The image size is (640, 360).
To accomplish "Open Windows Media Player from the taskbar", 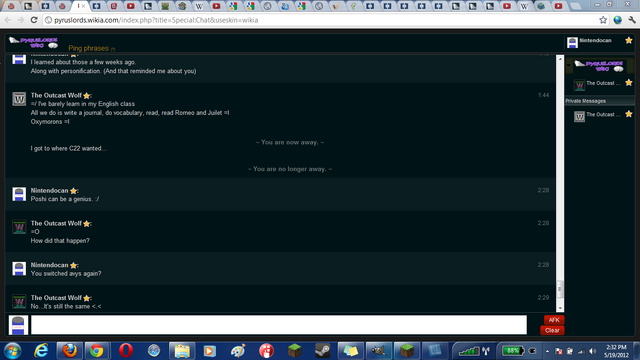I will pyautogui.click(x=209, y=351).
